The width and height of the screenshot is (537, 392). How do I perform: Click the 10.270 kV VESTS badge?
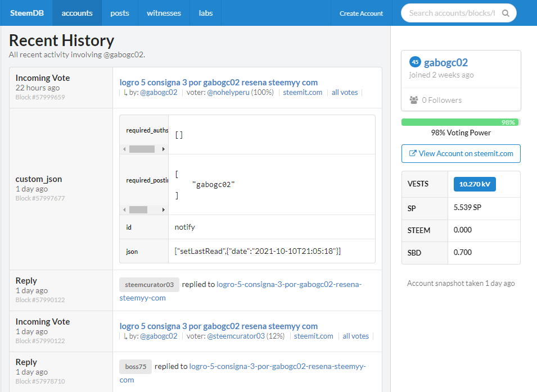(475, 184)
